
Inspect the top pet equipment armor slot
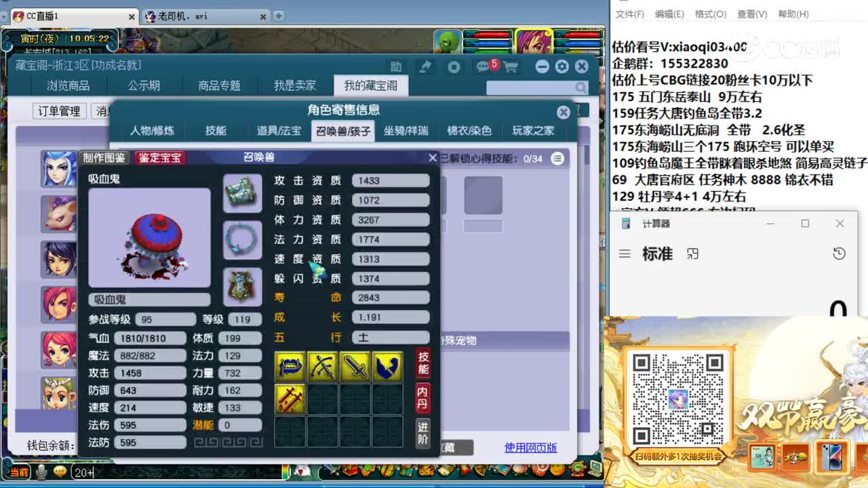pos(242,193)
